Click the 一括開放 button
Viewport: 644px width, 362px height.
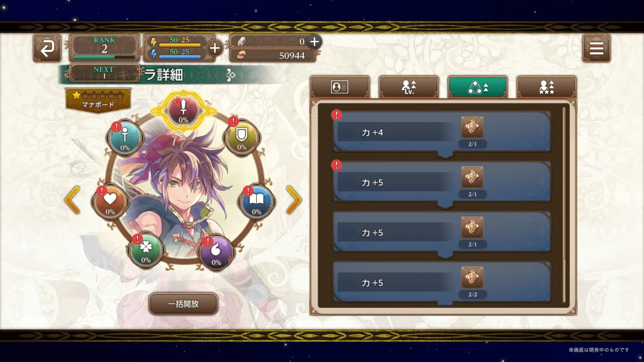coord(183,304)
